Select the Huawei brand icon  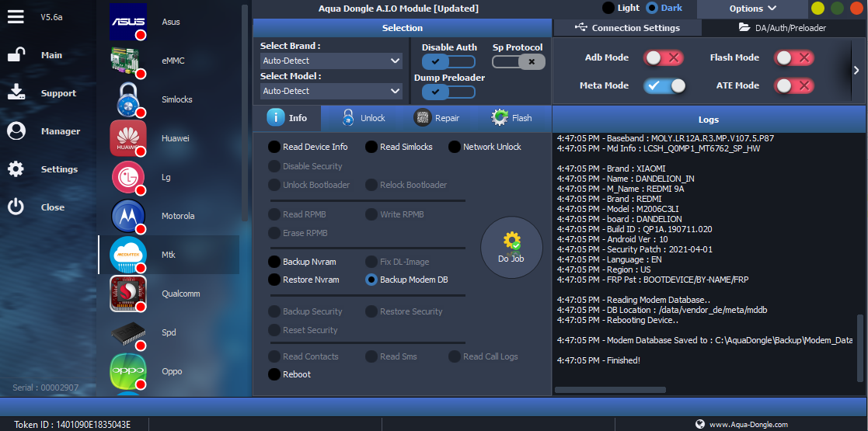(128, 138)
